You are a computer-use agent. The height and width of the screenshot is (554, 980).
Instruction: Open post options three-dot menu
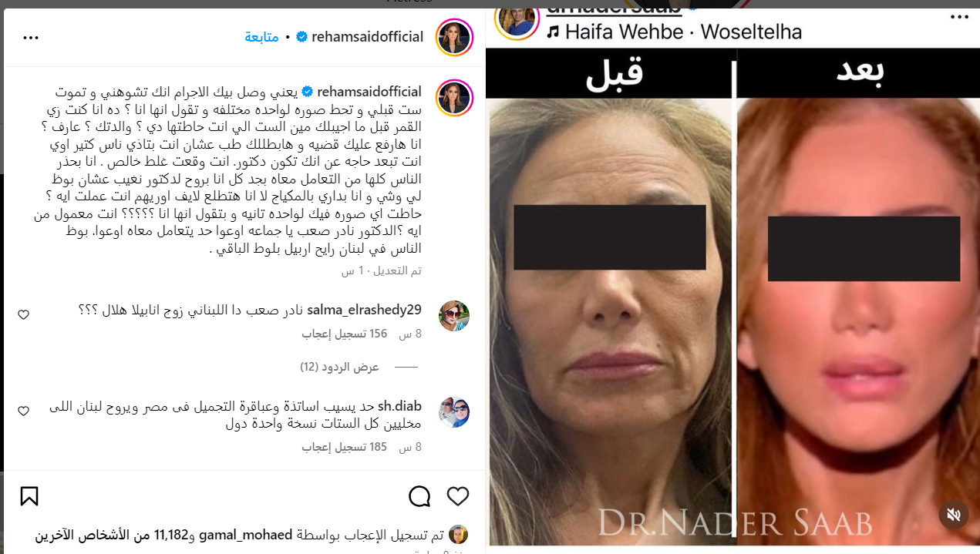coord(31,37)
